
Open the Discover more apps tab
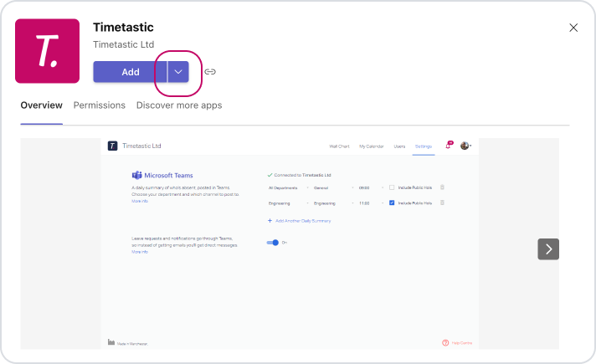click(x=179, y=105)
